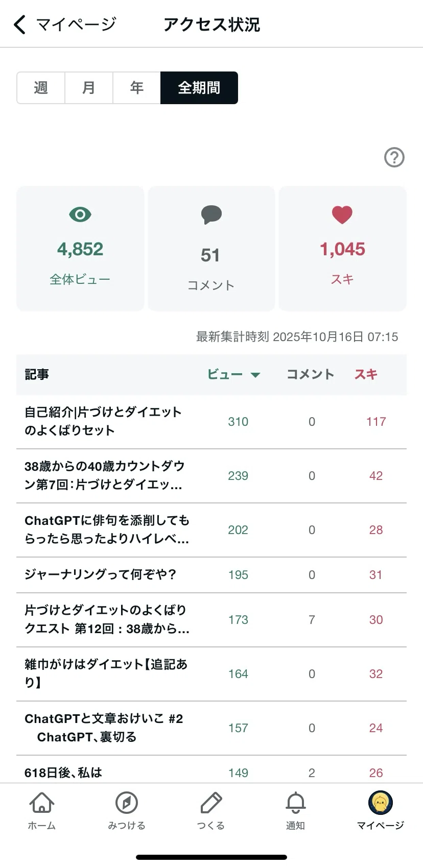This screenshot has width=423, height=868.
Task: Select the 全期間 period tab
Action: 199,88
